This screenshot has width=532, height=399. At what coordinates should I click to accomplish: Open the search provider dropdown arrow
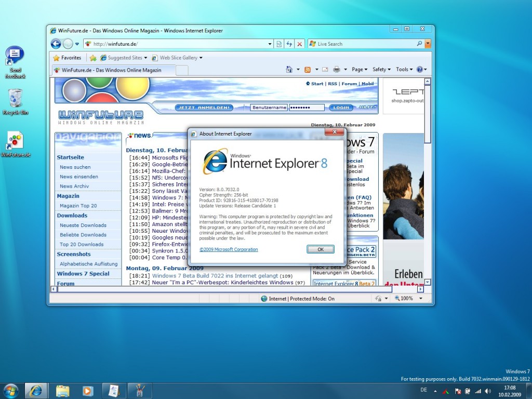coord(428,44)
